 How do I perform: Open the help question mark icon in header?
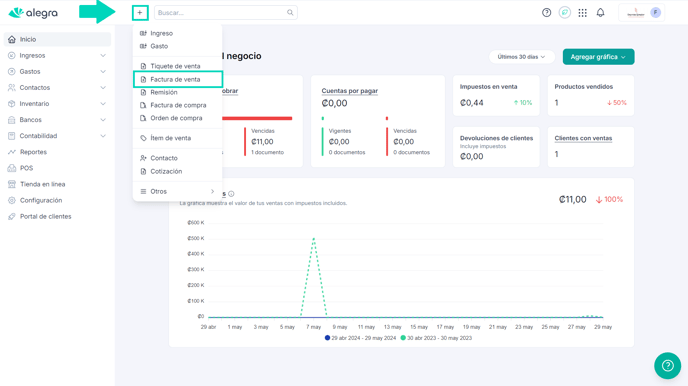(546, 13)
